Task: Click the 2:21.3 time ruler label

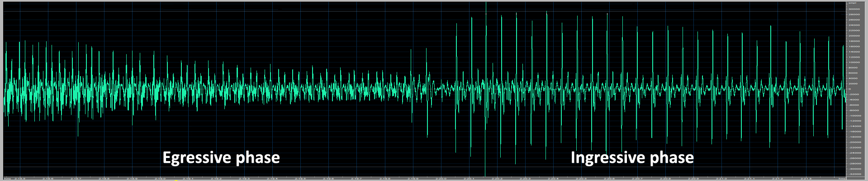Action: (806, 178)
